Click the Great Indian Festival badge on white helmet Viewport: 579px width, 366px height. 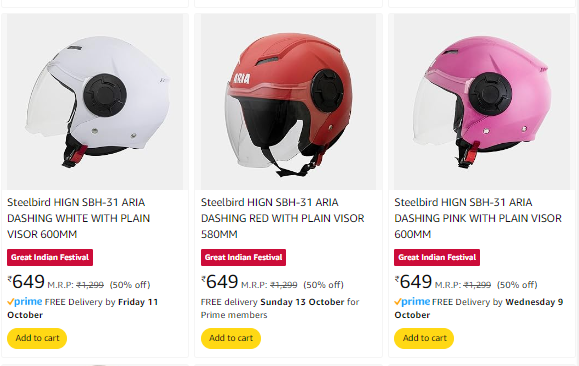click(50, 257)
